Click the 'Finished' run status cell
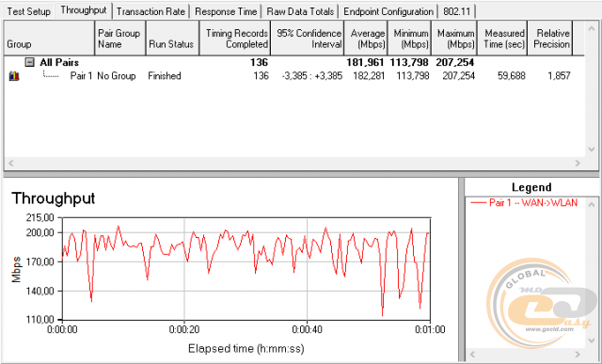Screen dimensions: 602x364 [165, 76]
